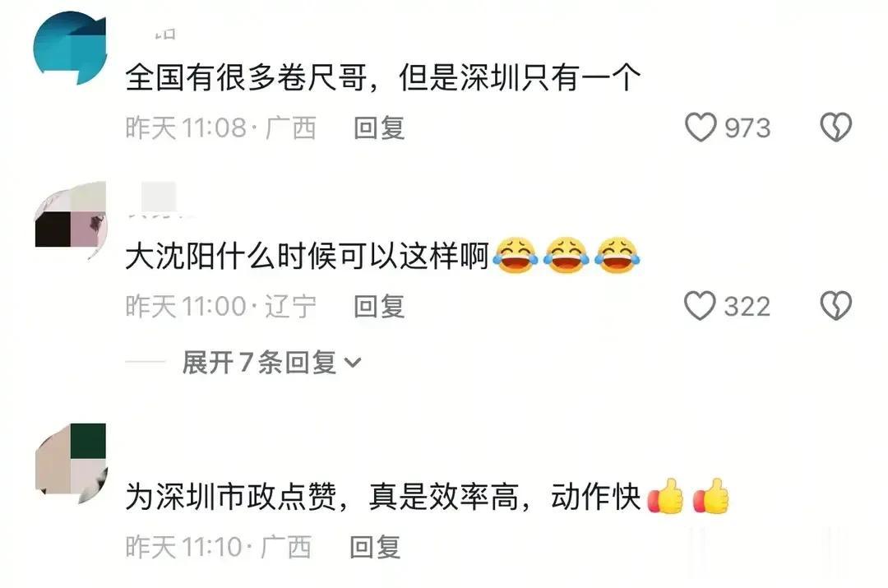This screenshot has width=888, height=588.
Task: Expand 展开7条回复 to show replies
Action: pos(271,362)
